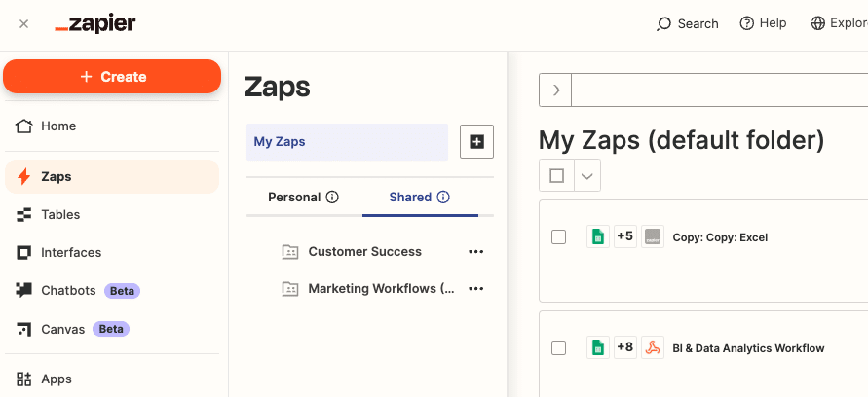Open Search in the top bar
Viewport: 868px width, 397px height.
[688, 23]
